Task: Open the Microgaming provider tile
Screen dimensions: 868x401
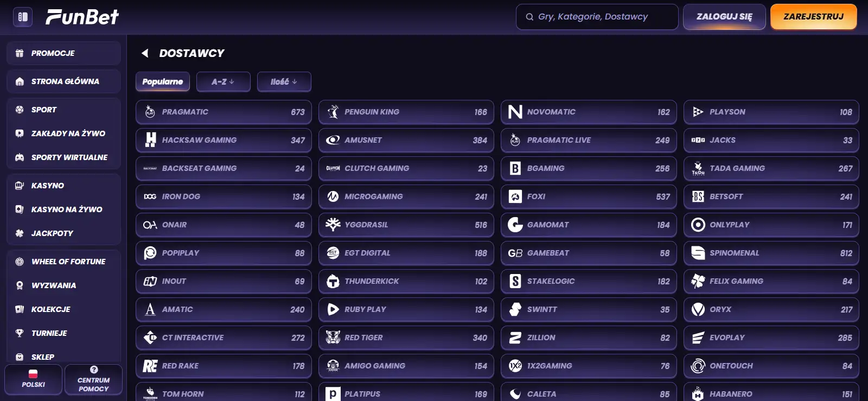Action: pyautogui.click(x=406, y=196)
